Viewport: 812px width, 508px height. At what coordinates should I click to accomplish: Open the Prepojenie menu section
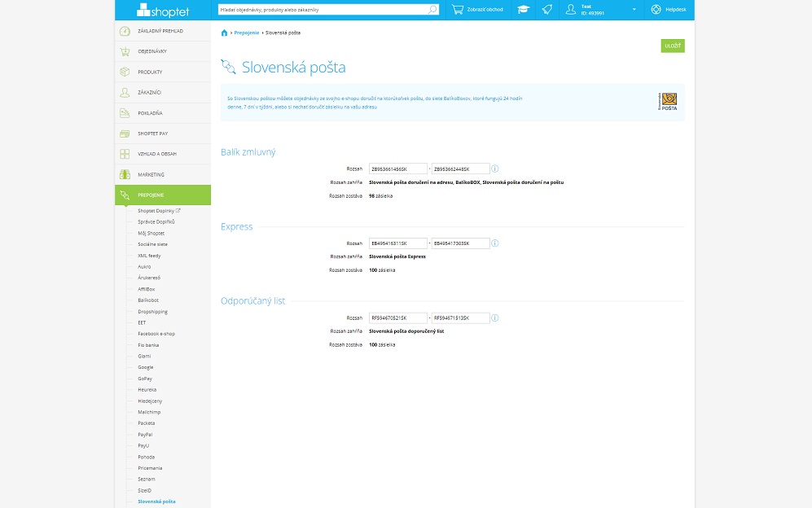pyautogui.click(x=163, y=195)
